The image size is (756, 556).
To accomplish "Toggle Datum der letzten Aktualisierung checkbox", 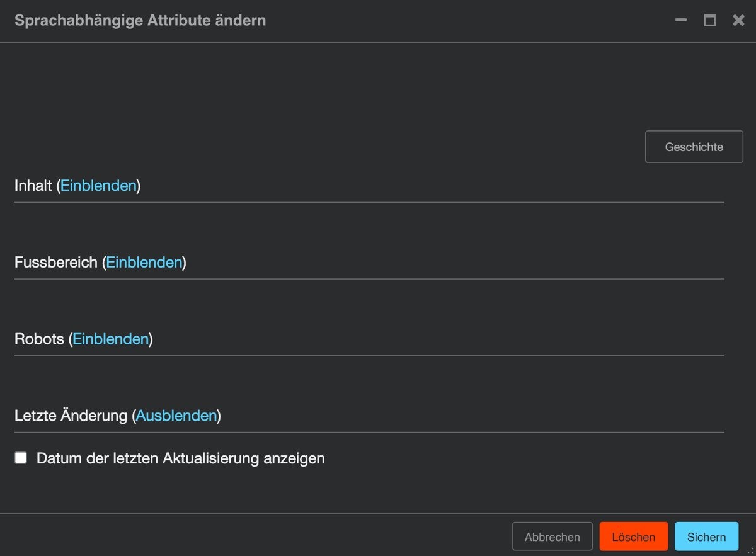I will pos(21,458).
